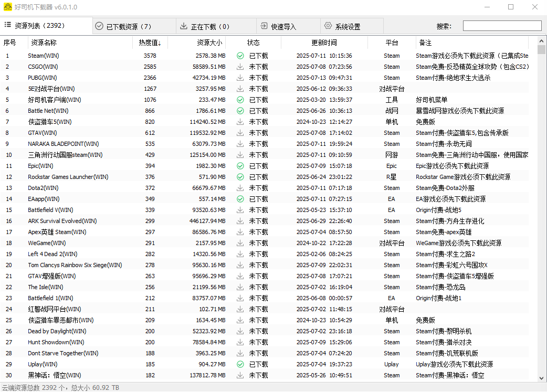The width and height of the screenshot is (547, 392).
Task: Click the download icon for 侠盗猎车5(WIN)
Action: click(x=240, y=122)
